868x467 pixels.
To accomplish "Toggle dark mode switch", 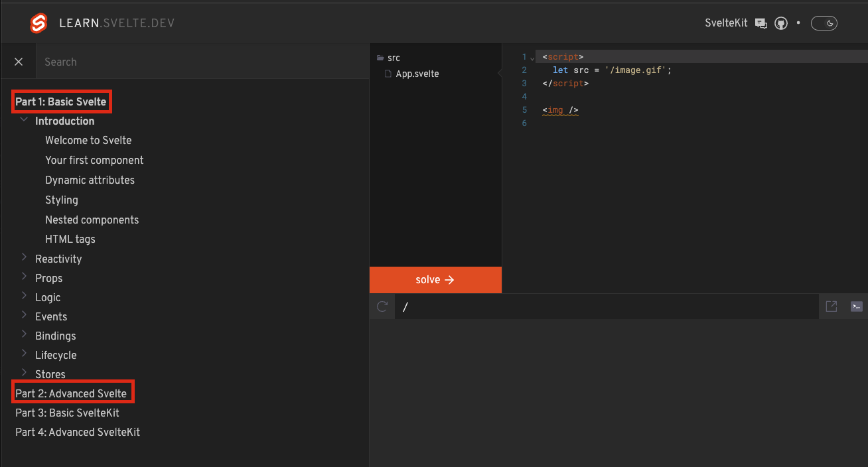I will tap(824, 23).
